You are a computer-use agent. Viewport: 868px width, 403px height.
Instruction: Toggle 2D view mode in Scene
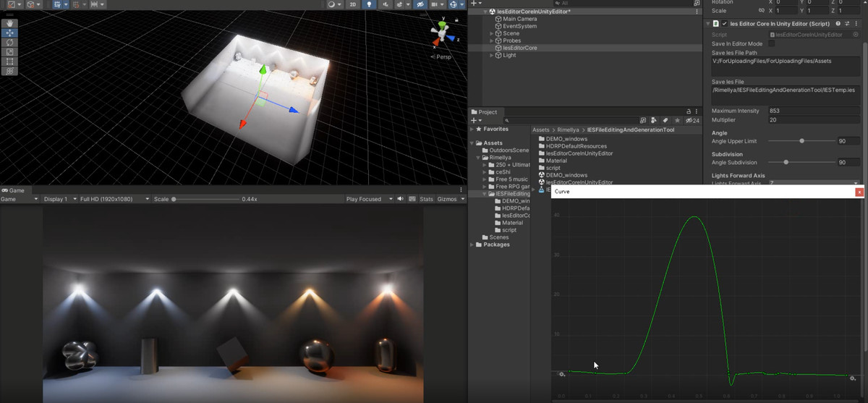click(x=352, y=4)
